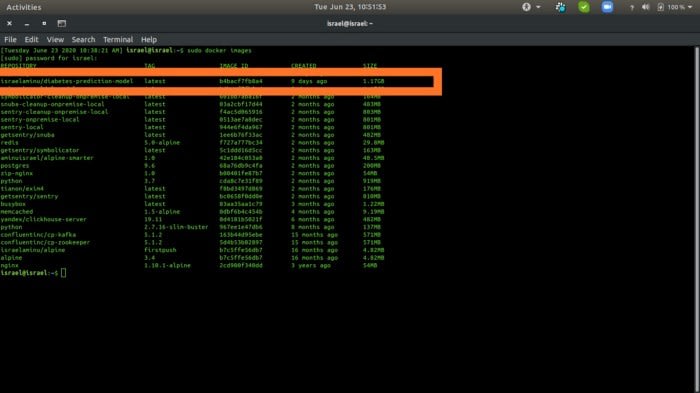Open the Search menu
The height and width of the screenshot is (393, 700).
tap(83, 39)
